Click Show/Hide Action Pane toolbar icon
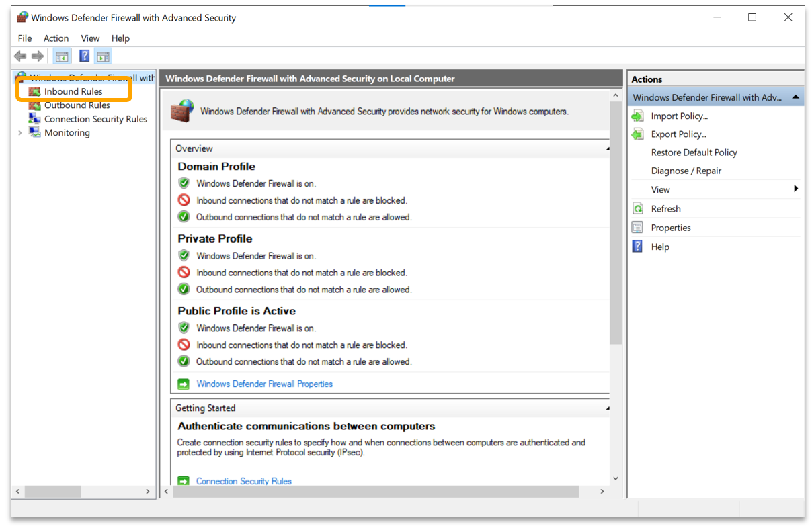 [103, 56]
